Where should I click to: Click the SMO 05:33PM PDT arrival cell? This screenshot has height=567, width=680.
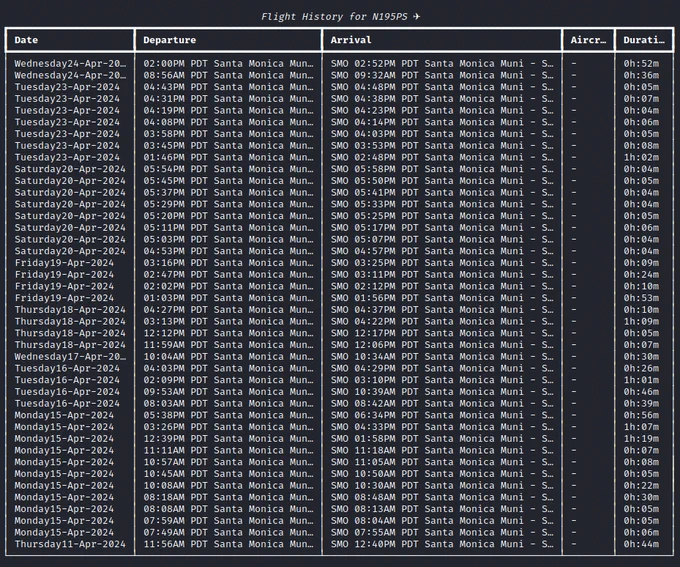(442, 204)
